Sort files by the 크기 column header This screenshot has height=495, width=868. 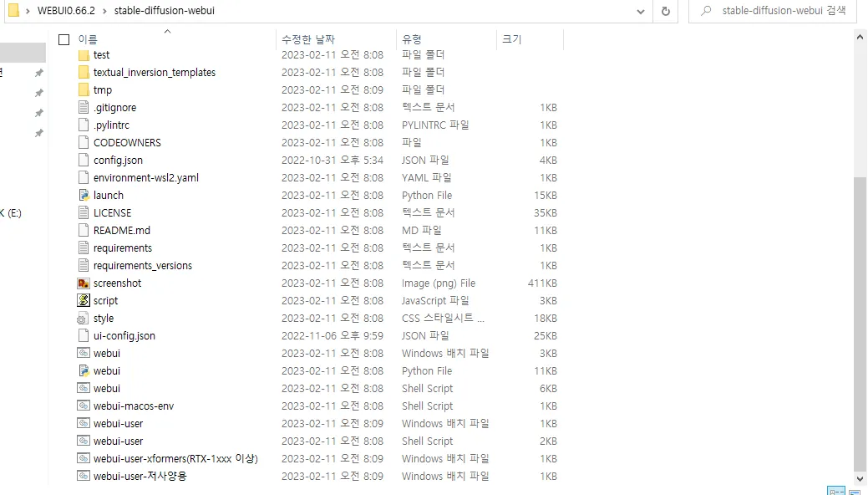point(512,39)
